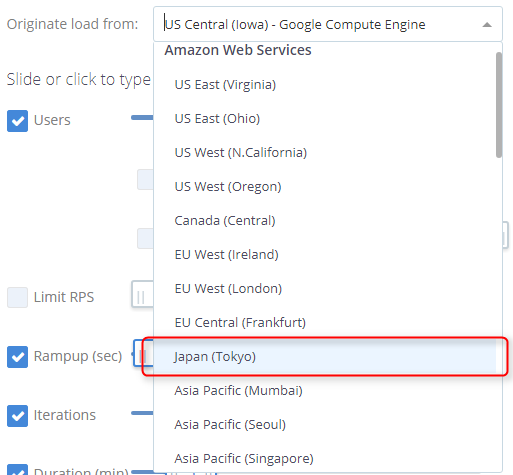Select EU Central (Frankfurt) location
Screen dimensions: 513x475
325,323
